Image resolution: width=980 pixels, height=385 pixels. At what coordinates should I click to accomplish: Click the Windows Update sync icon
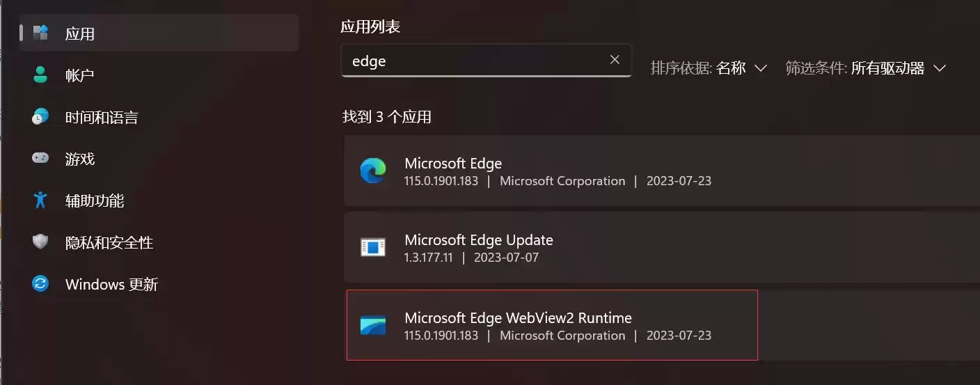40,284
